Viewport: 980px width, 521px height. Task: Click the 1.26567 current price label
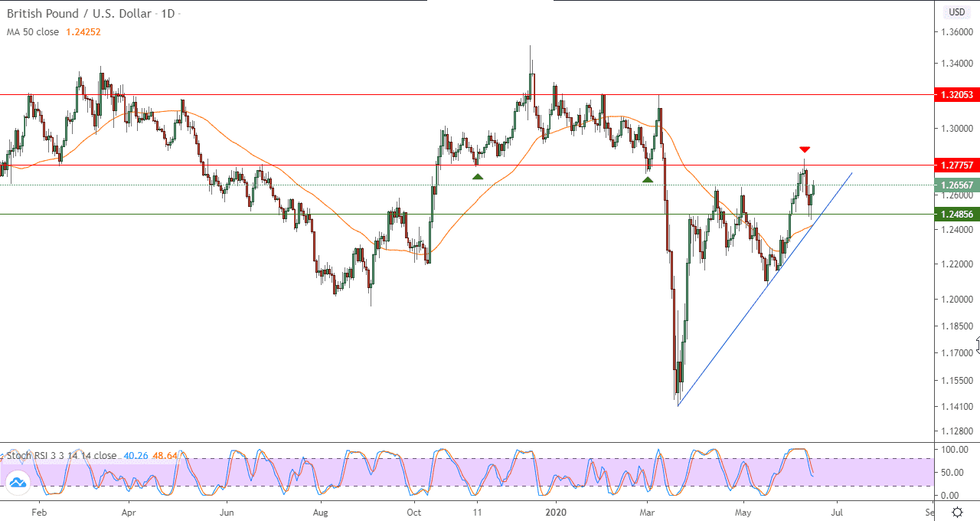tap(956, 185)
